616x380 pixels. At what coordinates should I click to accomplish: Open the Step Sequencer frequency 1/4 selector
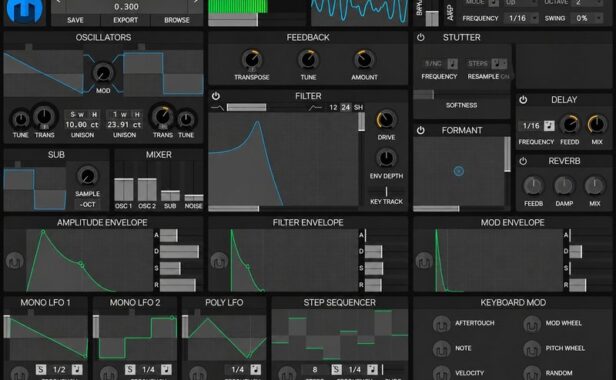[354, 369]
